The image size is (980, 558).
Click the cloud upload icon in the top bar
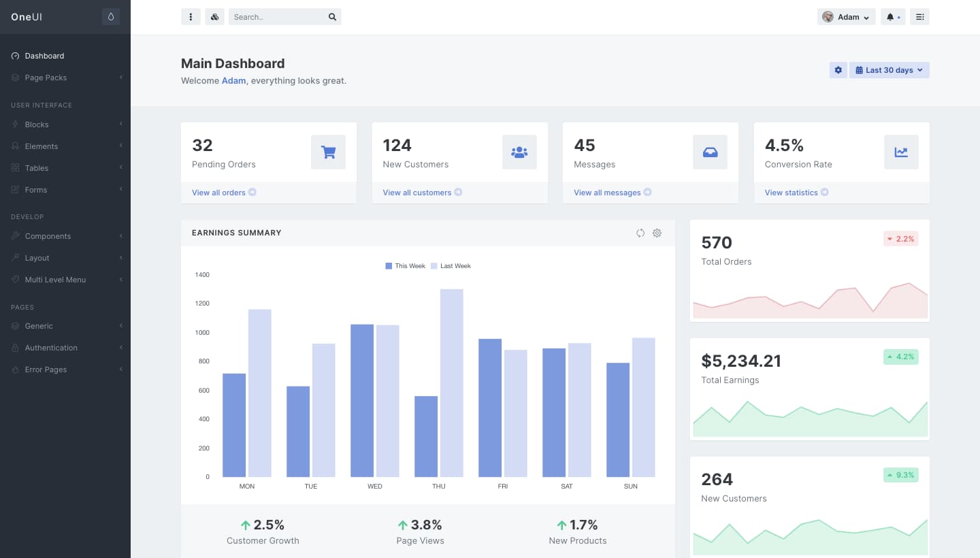click(214, 16)
